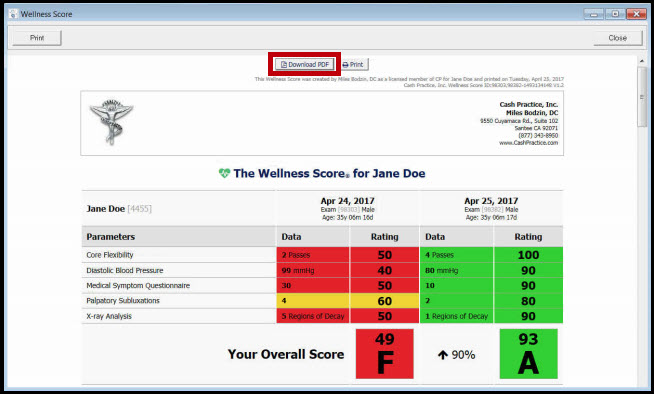Viewport: 654px width, 394px height.
Task: Click the Download PDF button
Action: point(304,64)
